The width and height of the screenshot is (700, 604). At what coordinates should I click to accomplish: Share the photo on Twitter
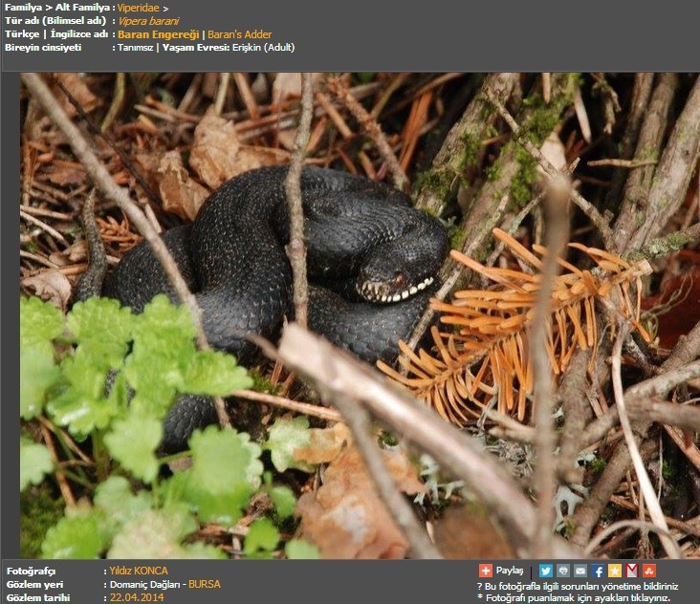[x=546, y=571]
